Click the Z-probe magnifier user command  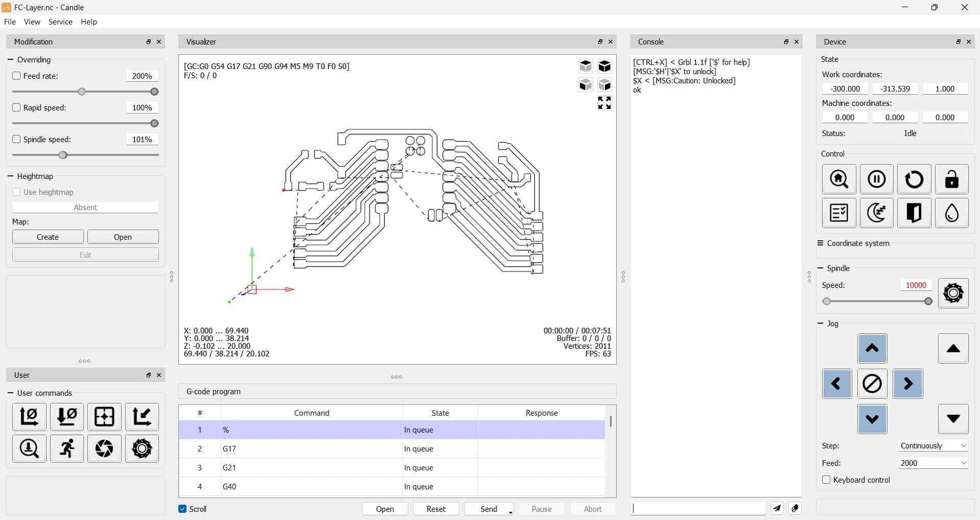click(29, 448)
